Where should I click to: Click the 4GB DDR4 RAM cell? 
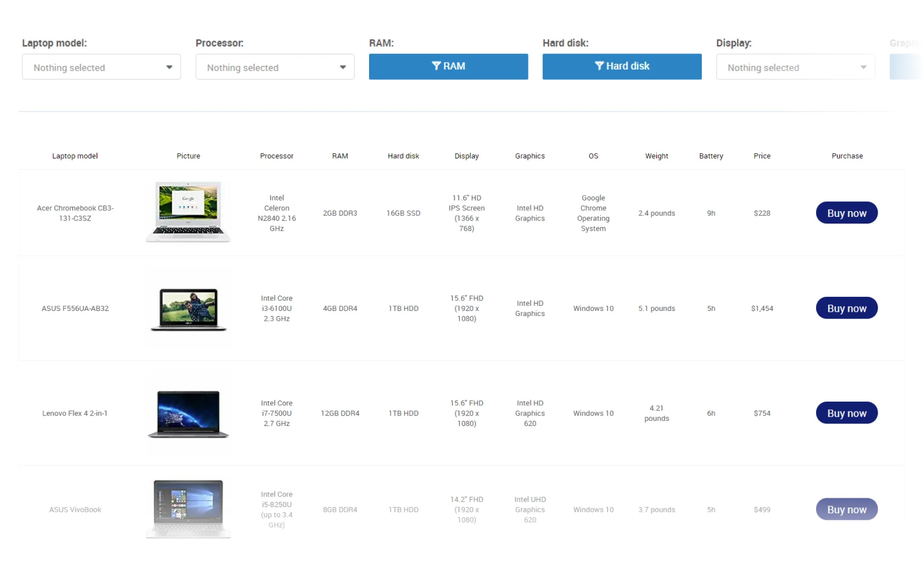point(340,308)
